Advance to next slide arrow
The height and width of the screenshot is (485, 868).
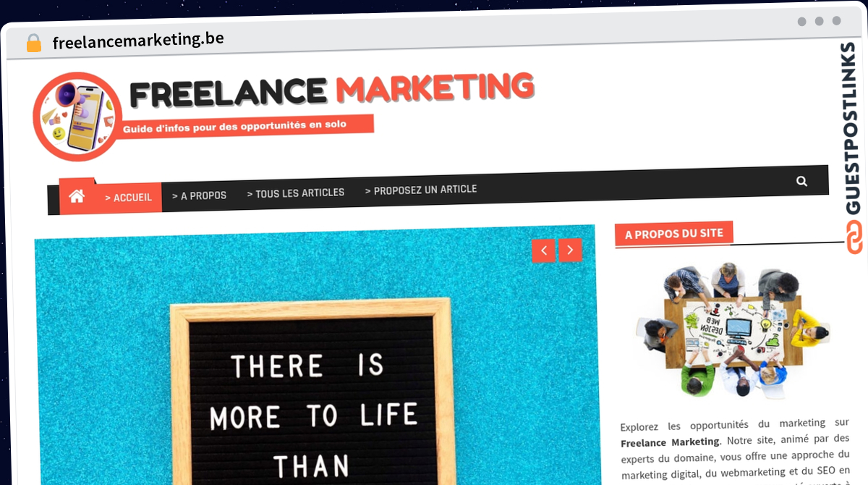(x=570, y=250)
